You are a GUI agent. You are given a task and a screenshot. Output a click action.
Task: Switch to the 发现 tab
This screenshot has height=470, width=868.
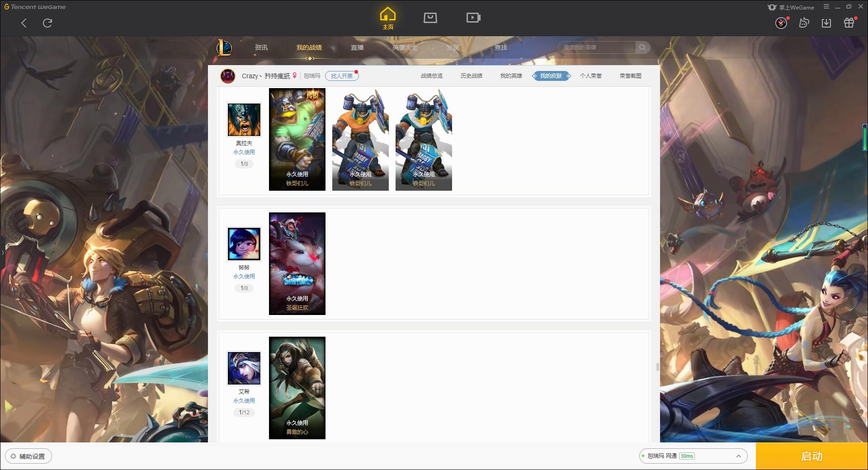click(x=453, y=47)
